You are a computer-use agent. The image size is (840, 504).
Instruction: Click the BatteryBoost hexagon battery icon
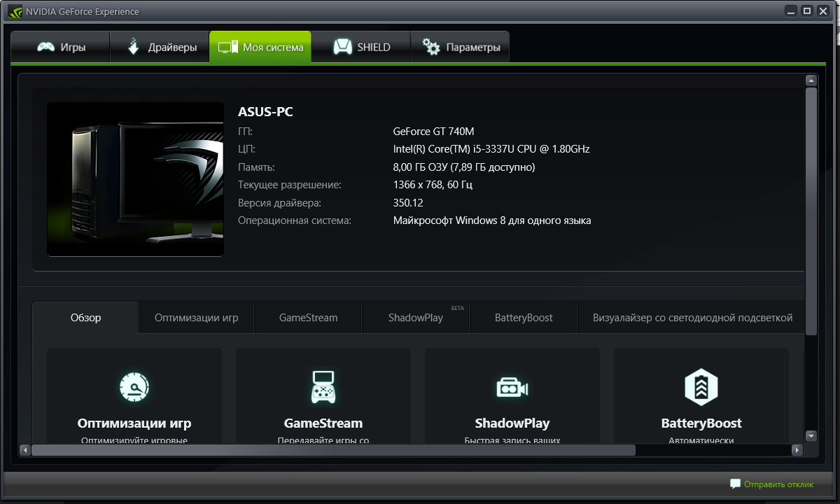point(701,387)
